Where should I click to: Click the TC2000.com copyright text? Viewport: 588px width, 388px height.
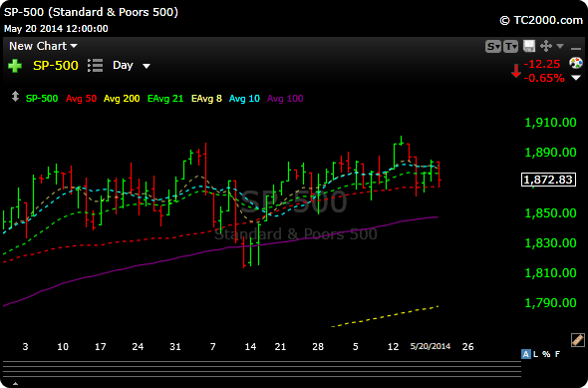point(541,20)
